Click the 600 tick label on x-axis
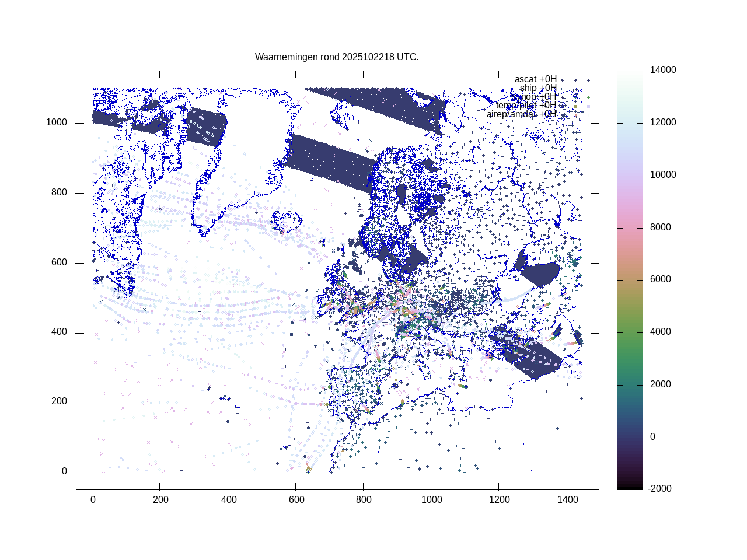This screenshot has width=747, height=560. (x=296, y=500)
